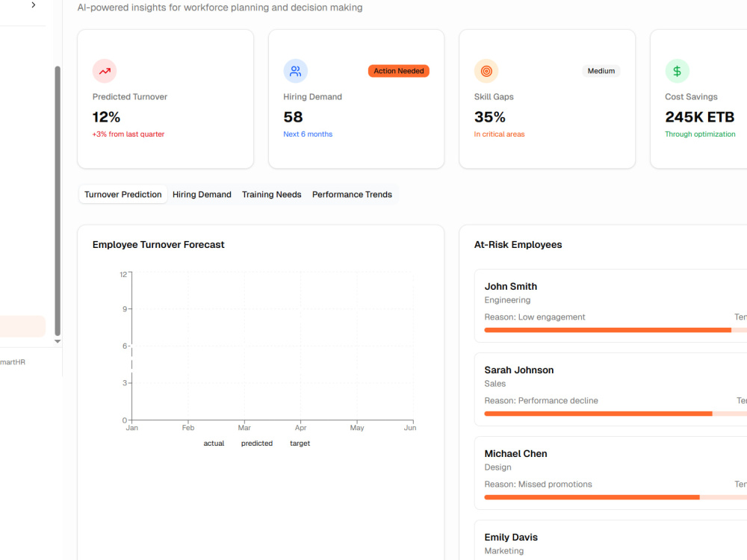Image resolution: width=747 pixels, height=560 pixels.
Task: Click the Medium badge on Skill Gaps
Action: tap(601, 71)
